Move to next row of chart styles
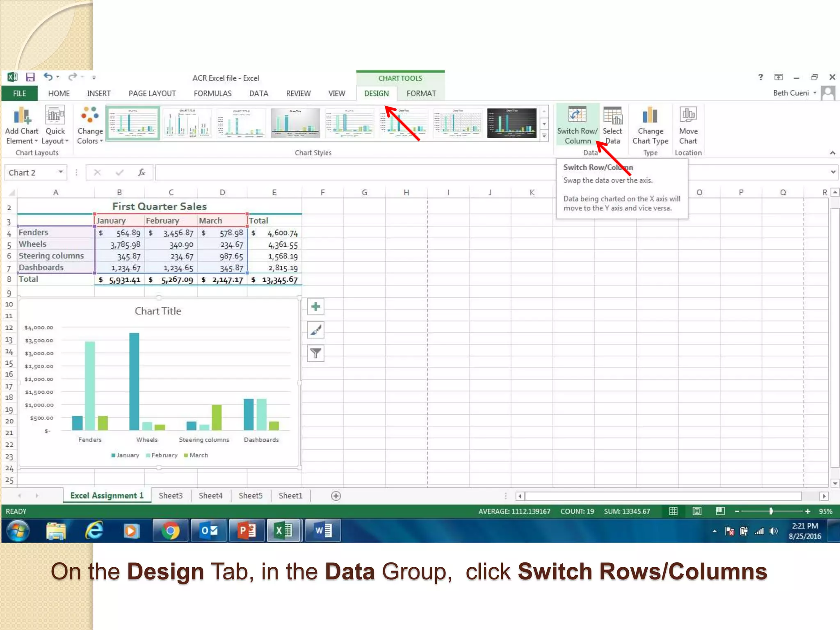840x630 pixels. (544, 123)
